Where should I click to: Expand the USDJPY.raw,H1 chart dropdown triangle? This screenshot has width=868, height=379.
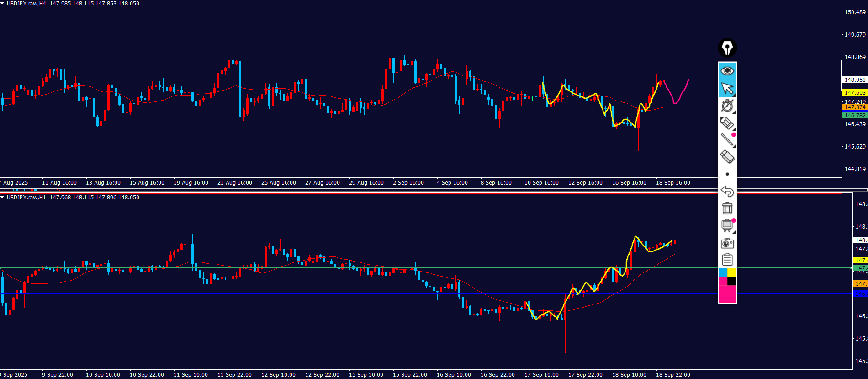coord(2,198)
